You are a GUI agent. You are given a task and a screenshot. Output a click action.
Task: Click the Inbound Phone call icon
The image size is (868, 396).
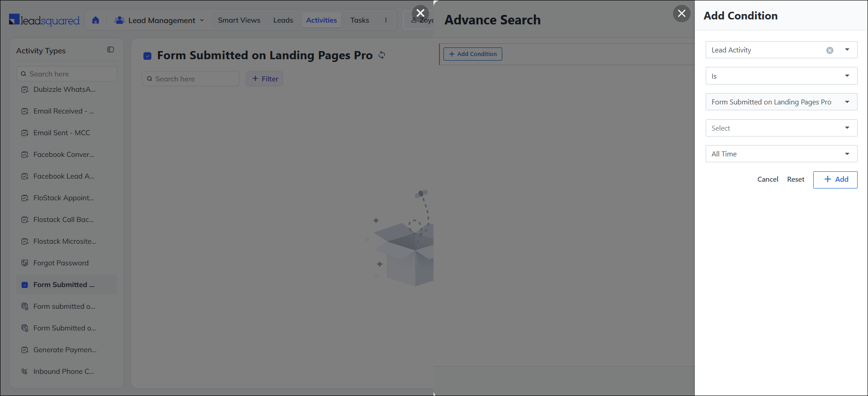pos(25,372)
